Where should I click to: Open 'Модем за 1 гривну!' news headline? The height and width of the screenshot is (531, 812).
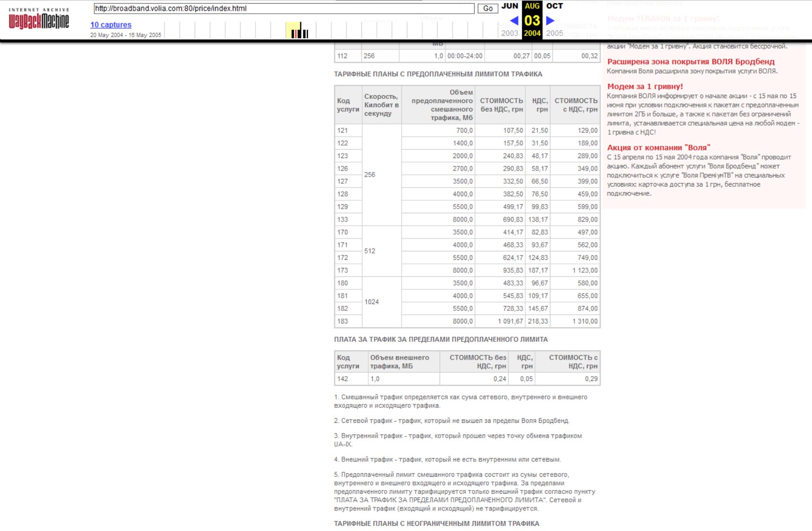click(644, 86)
